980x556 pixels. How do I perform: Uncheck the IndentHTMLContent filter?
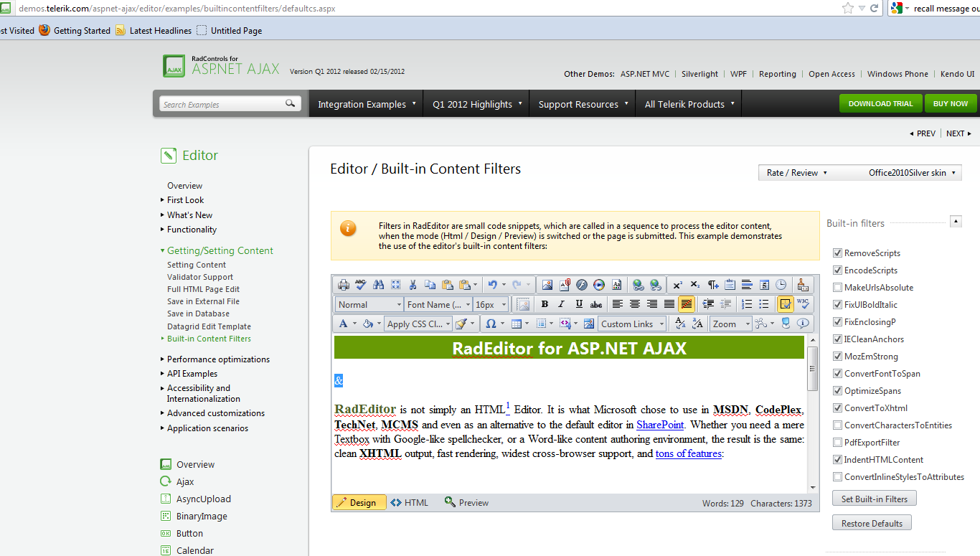coord(837,460)
